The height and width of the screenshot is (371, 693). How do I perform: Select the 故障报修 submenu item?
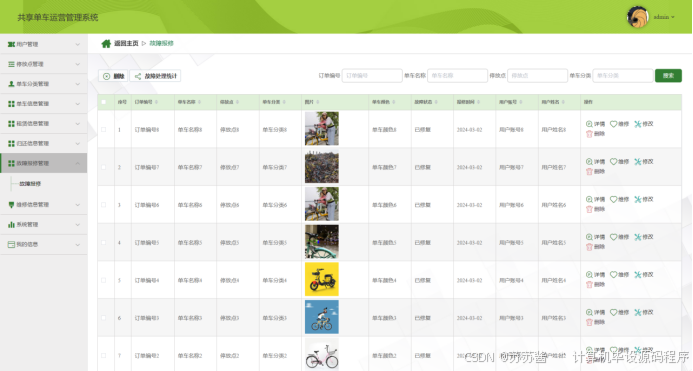coord(30,184)
